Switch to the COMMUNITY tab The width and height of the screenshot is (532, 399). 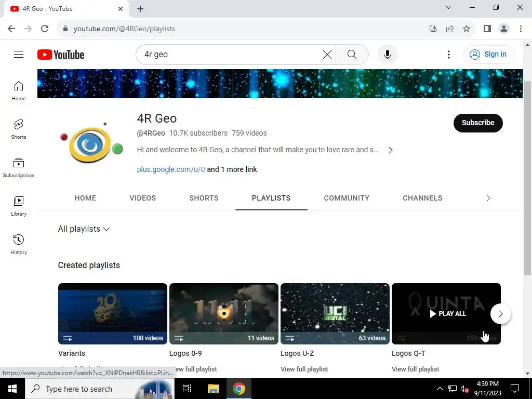[347, 198]
